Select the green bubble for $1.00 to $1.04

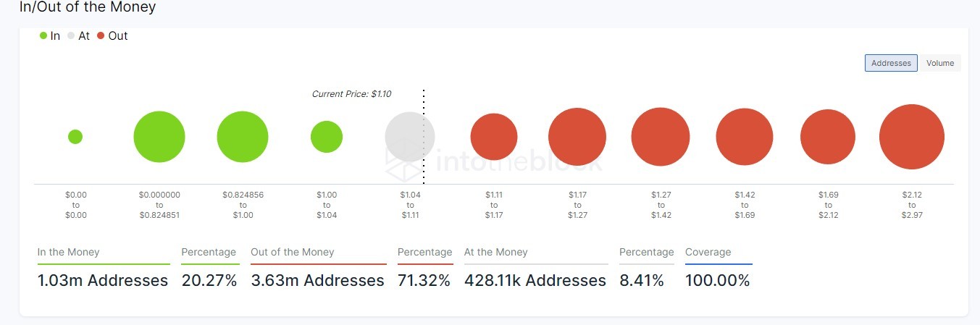327,137
